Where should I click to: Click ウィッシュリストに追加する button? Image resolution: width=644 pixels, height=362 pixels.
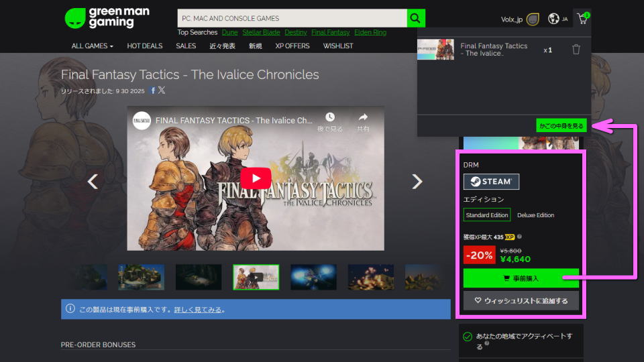(x=521, y=300)
